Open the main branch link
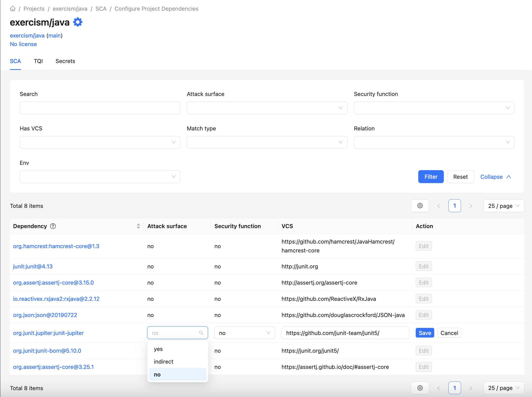 tap(54, 35)
